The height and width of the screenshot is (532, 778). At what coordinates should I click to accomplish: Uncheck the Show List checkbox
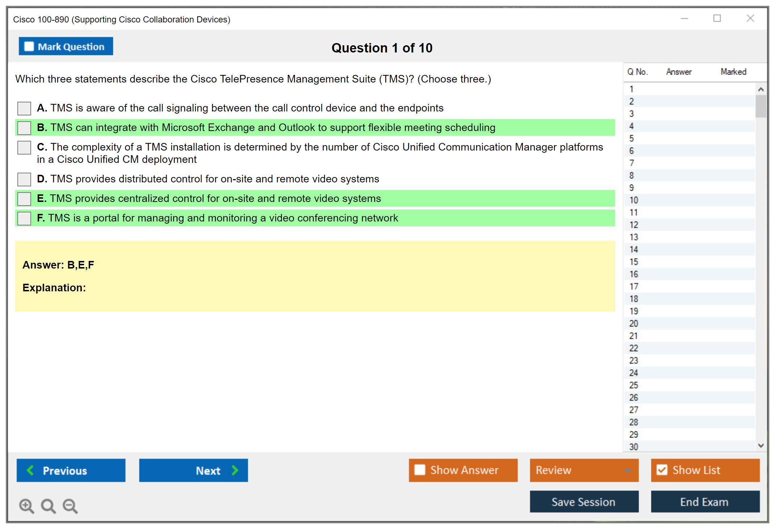click(x=662, y=470)
